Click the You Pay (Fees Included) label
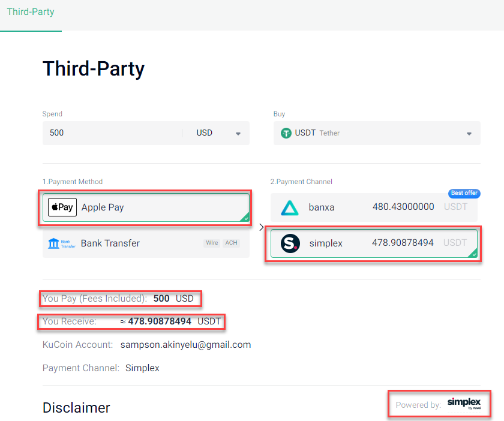Screen dimensions: 504x421 click(95, 299)
